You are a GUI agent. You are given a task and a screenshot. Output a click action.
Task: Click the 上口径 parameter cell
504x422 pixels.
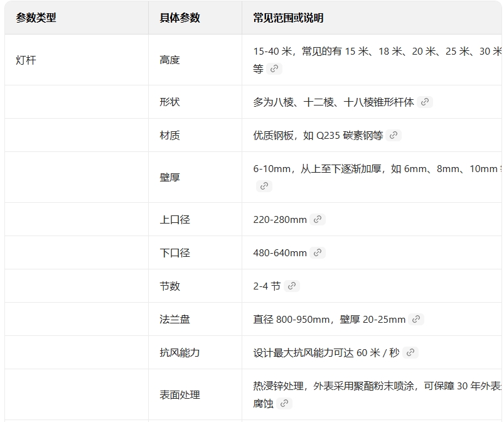(x=174, y=220)
